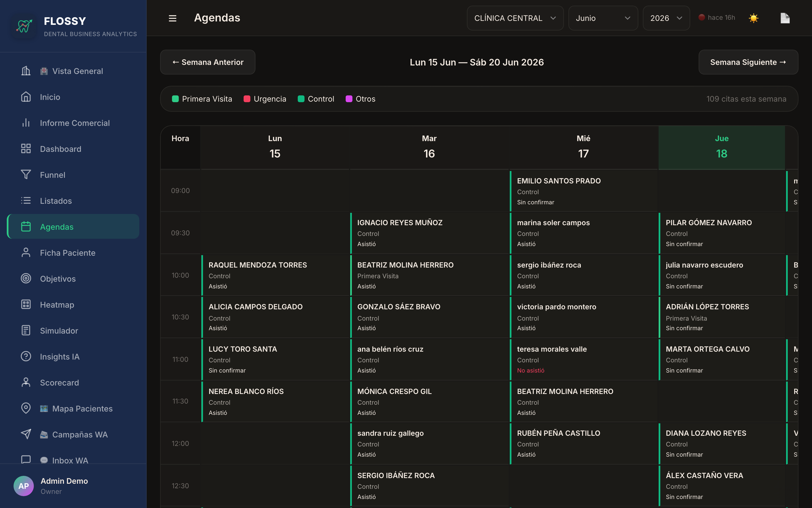Image resolution: width=812 pixels, height=508 pixels.
Task: Click the Agendas calendar icon
Action: tap(26, 226)
